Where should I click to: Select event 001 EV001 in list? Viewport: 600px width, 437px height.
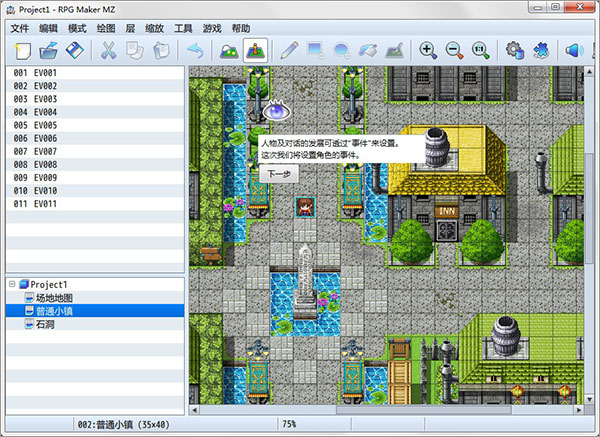95,73
